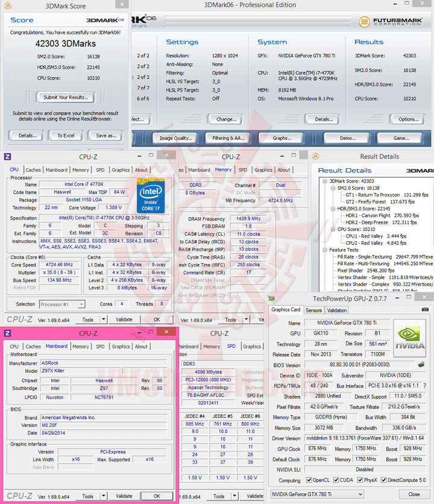Click the BIOS version save chip icon in GPU-Z
This screenshot has height=504, width=434.
coord(421,365)
